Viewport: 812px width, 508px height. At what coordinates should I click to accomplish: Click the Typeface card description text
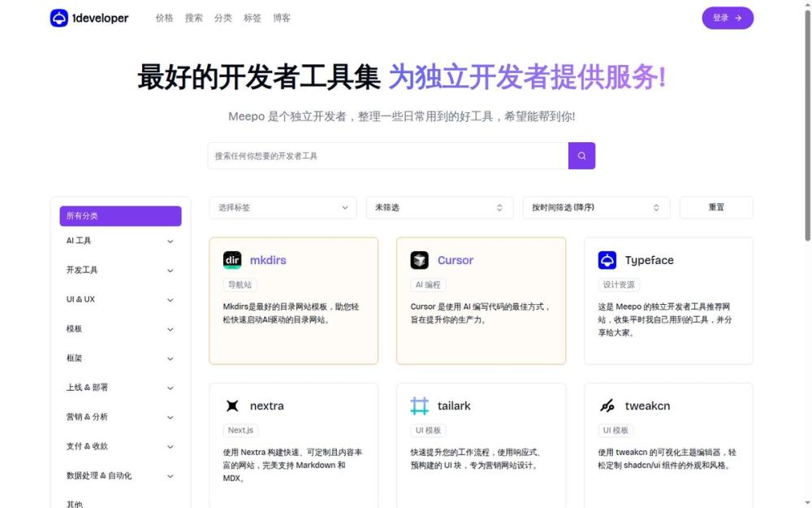point(665,319)
